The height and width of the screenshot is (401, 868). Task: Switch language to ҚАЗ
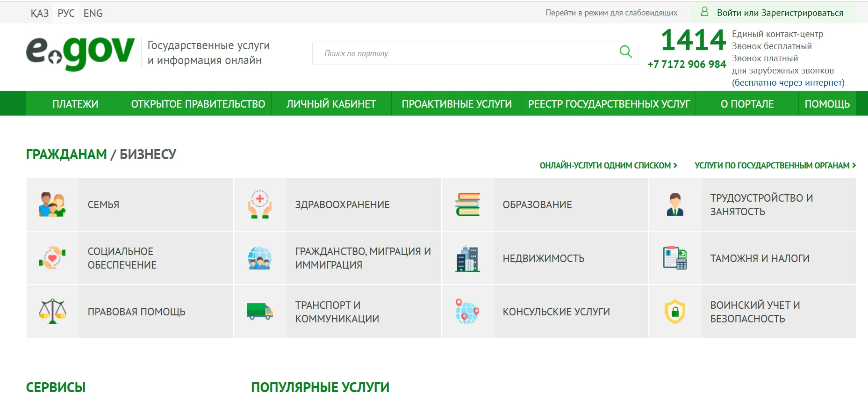[x=40, y=13]
